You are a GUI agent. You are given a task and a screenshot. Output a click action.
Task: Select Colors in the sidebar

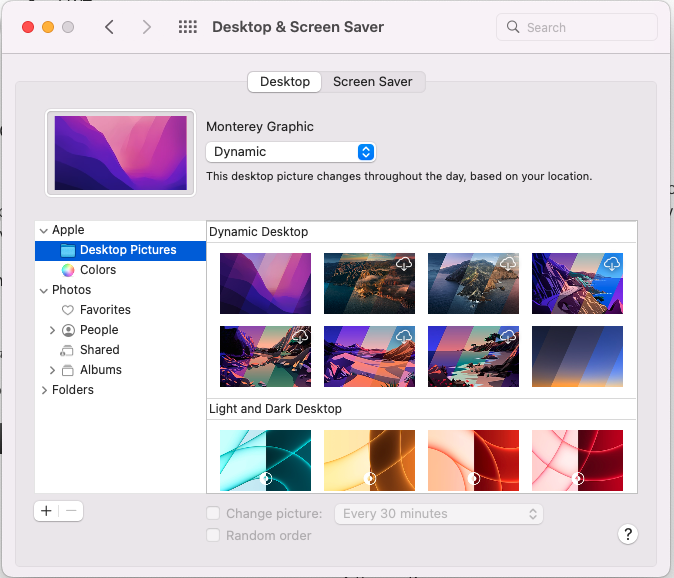click(x=120, y=270)
